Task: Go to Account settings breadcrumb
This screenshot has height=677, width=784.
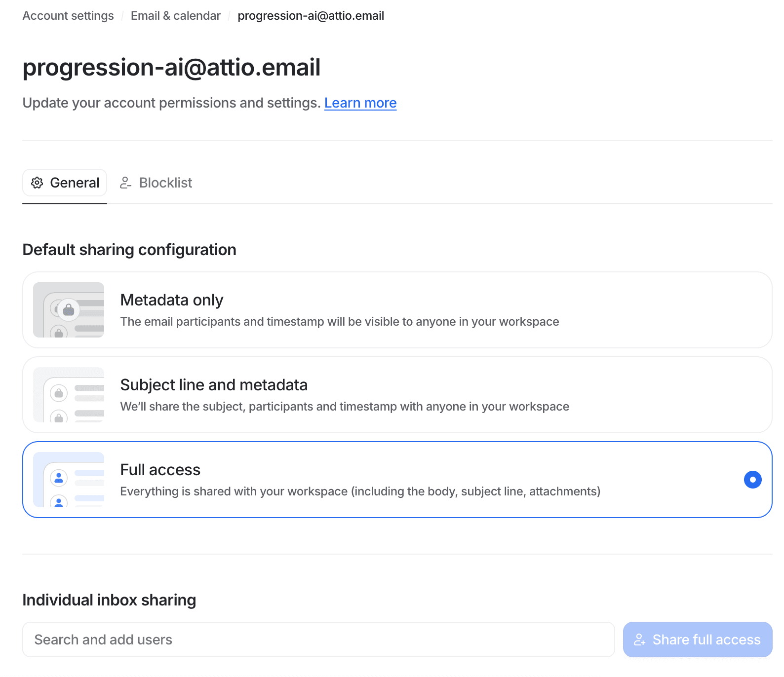Action: click(x=68, y=16)
